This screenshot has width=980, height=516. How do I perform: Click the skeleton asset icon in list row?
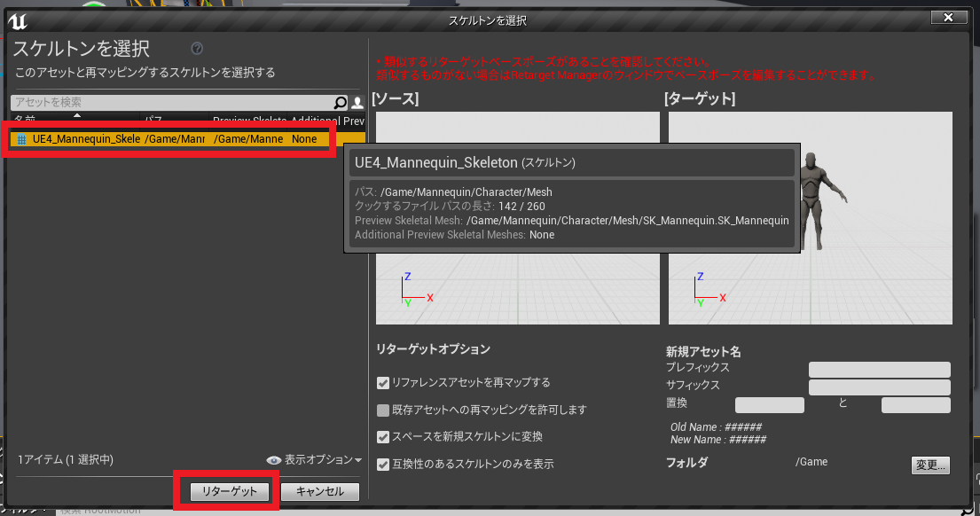22,139
